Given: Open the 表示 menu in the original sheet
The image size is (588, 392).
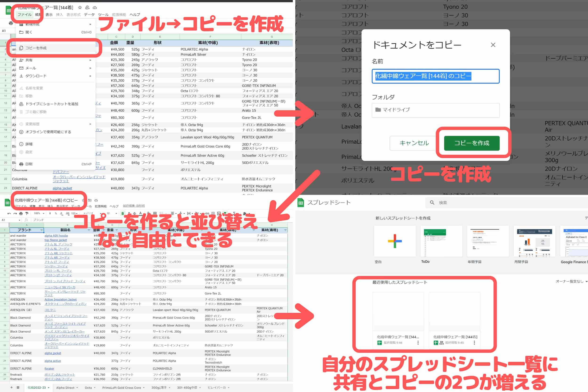Looking at the screenshot, I should tap(49, 15).
